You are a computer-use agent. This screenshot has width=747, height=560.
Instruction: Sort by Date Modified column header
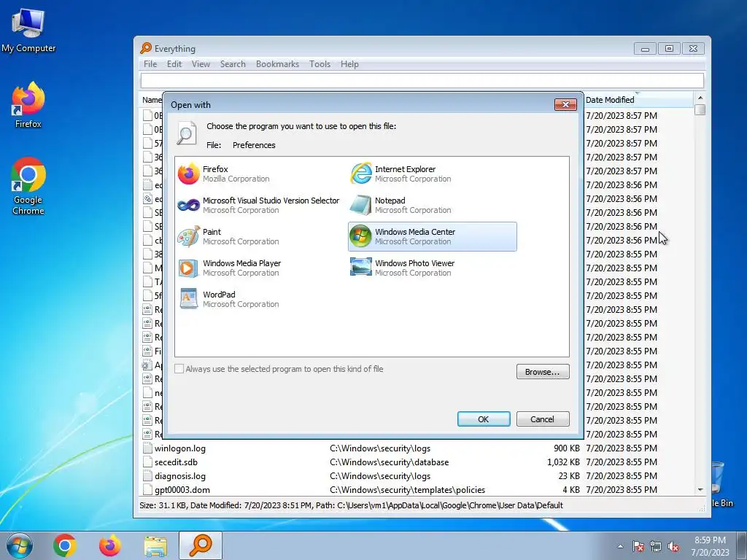click(638, 99)
